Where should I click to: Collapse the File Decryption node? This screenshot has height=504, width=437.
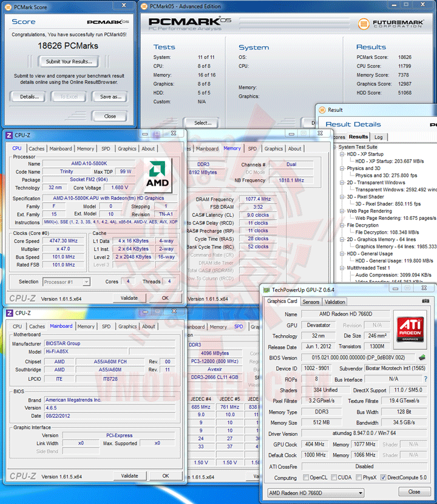tap(342, 225)
